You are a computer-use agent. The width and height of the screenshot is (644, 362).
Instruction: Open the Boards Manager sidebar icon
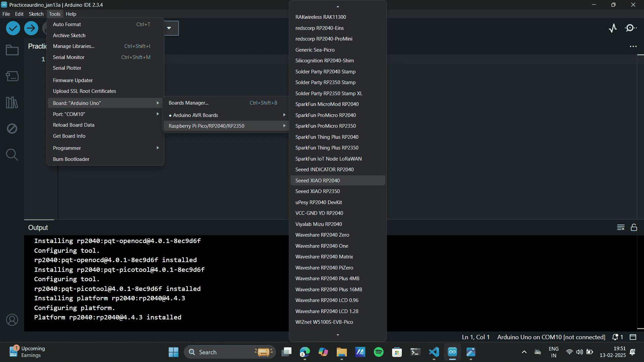[12, 76]
